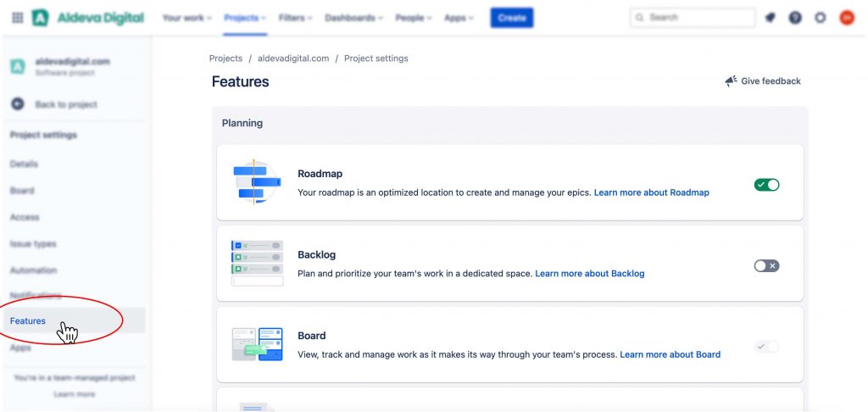Screen dimensions: 868x412
Task: Open the settings gear icon
Action: tap(821, 18)
